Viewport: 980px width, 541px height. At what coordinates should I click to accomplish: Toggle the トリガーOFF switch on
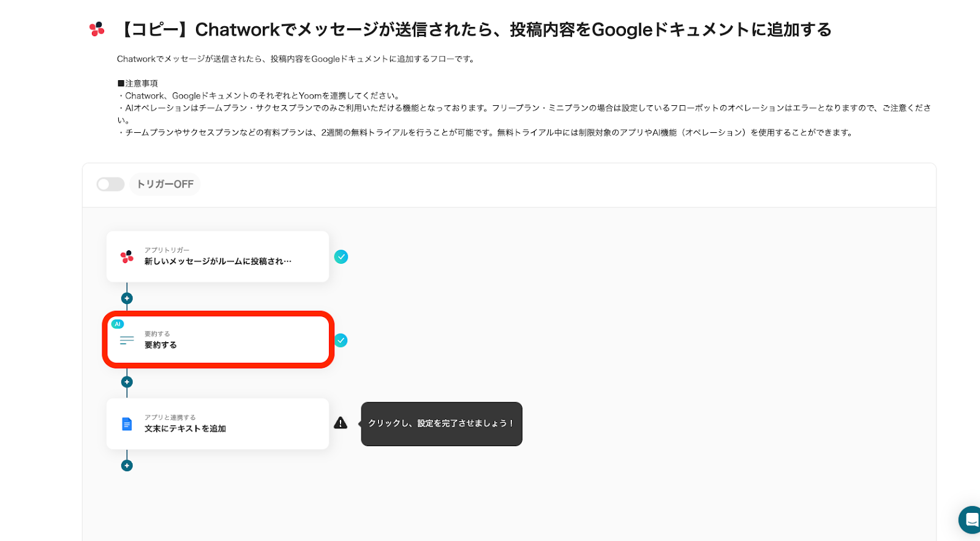pos(110,184)
